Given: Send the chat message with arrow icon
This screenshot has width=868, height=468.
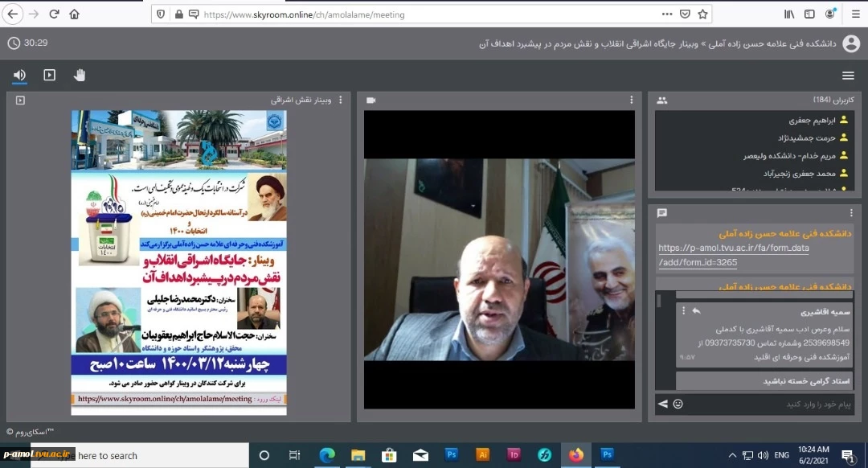Looking at the screenshot, I should pyautogui.click(x=663, y=404).
